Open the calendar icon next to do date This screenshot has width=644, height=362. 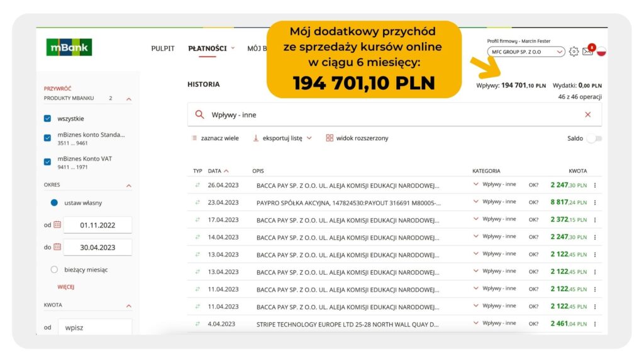click(x=57, y=246)
